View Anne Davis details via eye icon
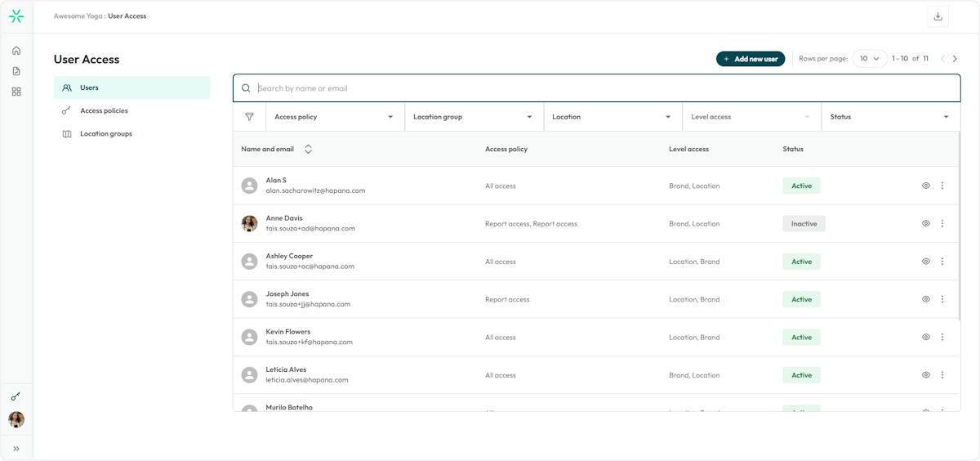 [x=926, y=223]
